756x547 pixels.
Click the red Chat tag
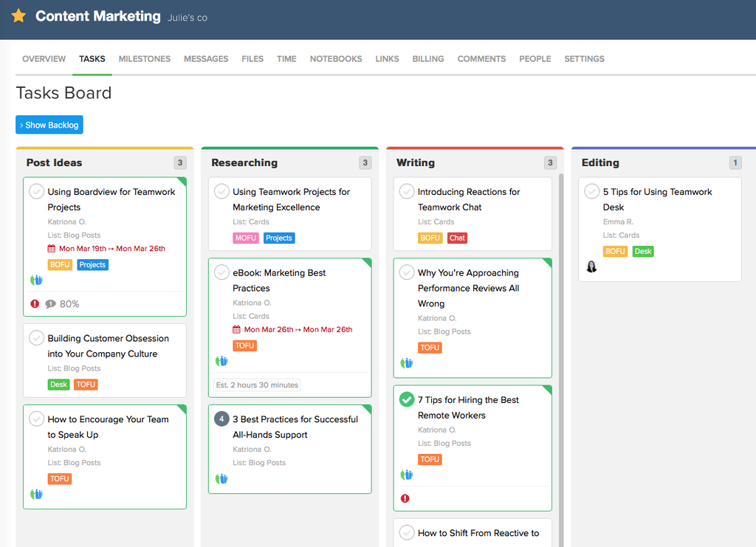457,238
